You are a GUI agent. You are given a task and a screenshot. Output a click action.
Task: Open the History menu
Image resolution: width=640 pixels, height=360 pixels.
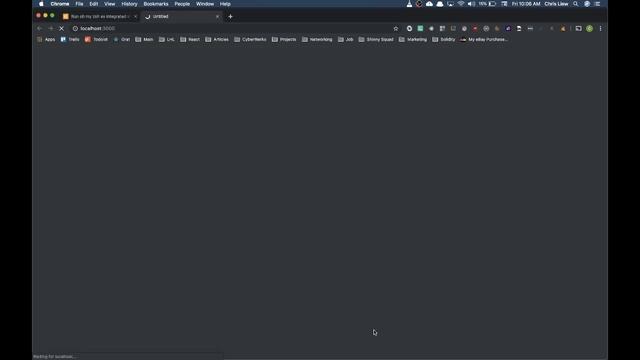[129, 4]
